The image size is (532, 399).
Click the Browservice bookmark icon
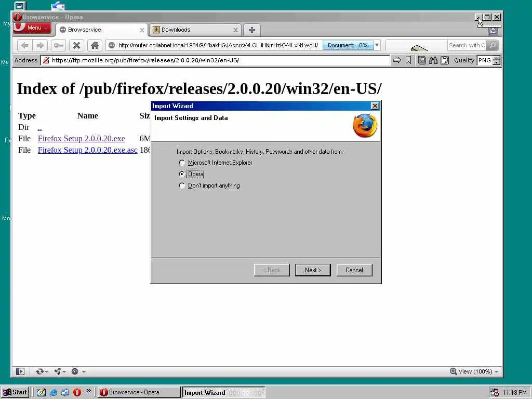coord(408,60)
